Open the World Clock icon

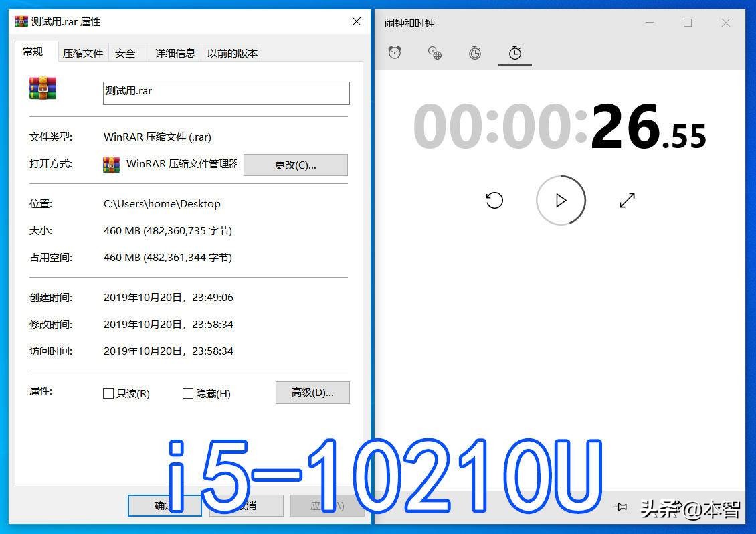(x=434, y=52)
